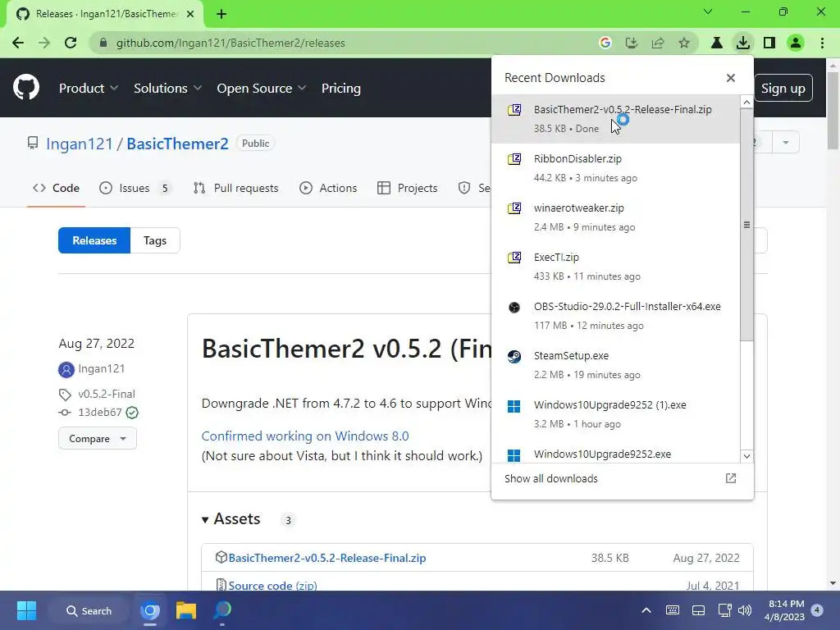The width and height of the screenshot is (840, 630).
Task: Open the Windows Start menu
Action: [26, 610]
